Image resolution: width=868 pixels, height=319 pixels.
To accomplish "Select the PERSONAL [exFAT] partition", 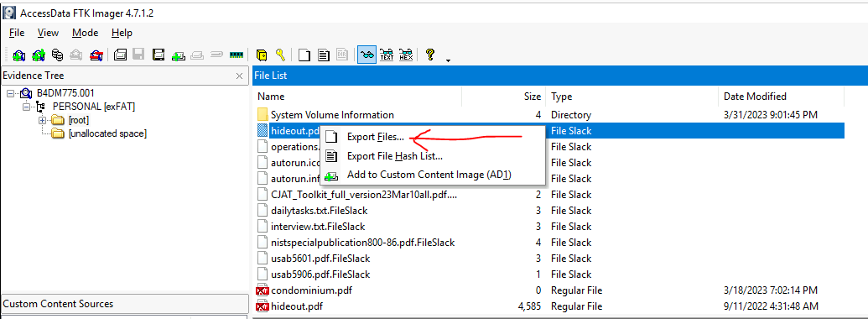I will coord(94,107).
